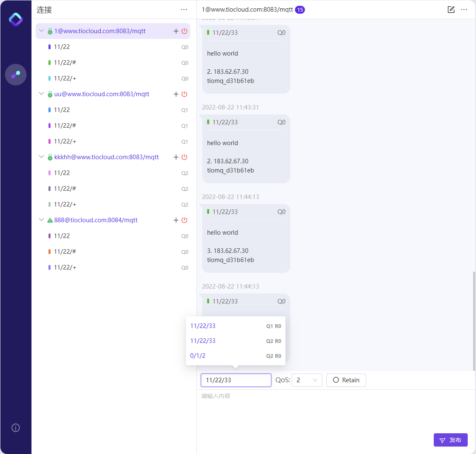
Task: Select subscription 11/22/# Q2 under kkkhh@www.tiocloud.com
Action: coord(113,188)
